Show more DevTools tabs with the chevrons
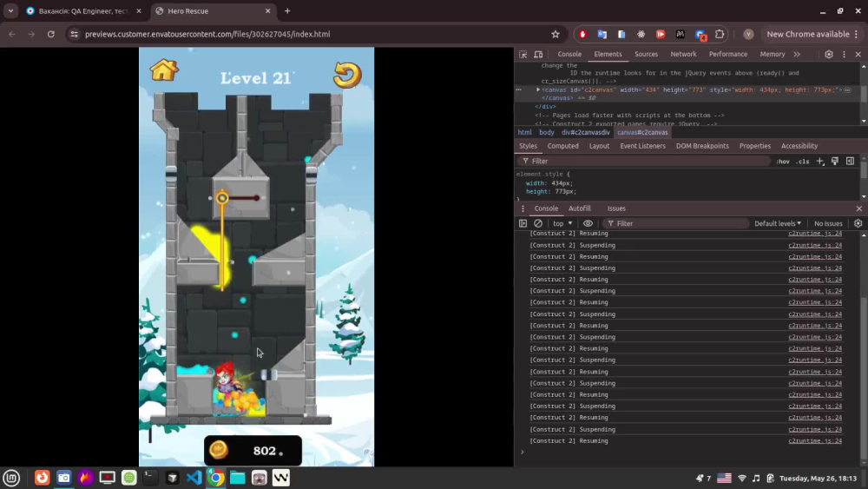Viewport: 868px width, 489px height. 797,54
